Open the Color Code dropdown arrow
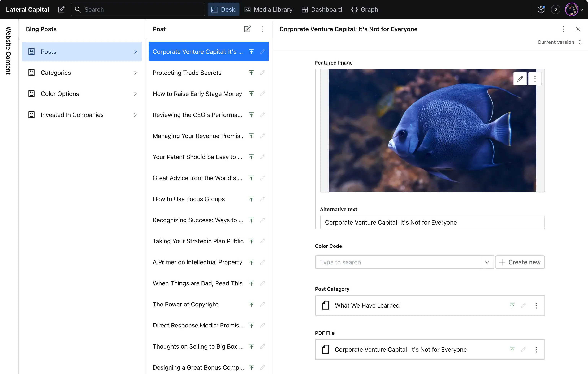Image resolution: width=588 pixels, height=374 pixels. pyautogui.click(x=487, y=262)
